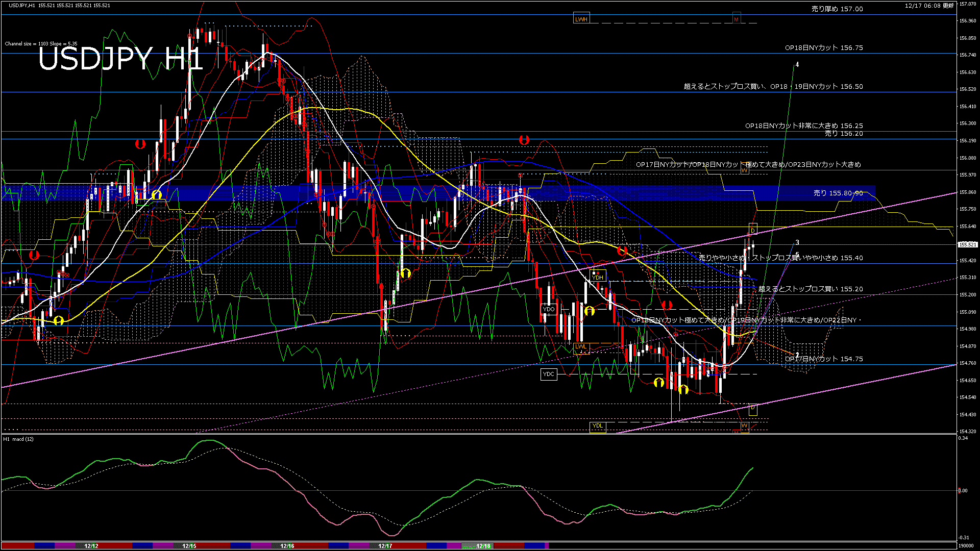The image size is (980, 551).
Task: Select the H1 macd (12) indicator label
Action: pos(18,439)
